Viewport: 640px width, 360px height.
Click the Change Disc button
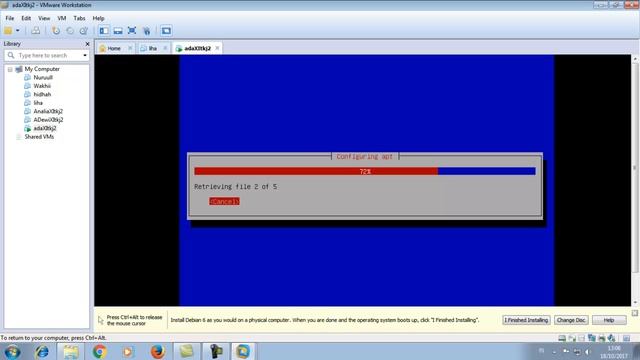(x=571, y=320)
